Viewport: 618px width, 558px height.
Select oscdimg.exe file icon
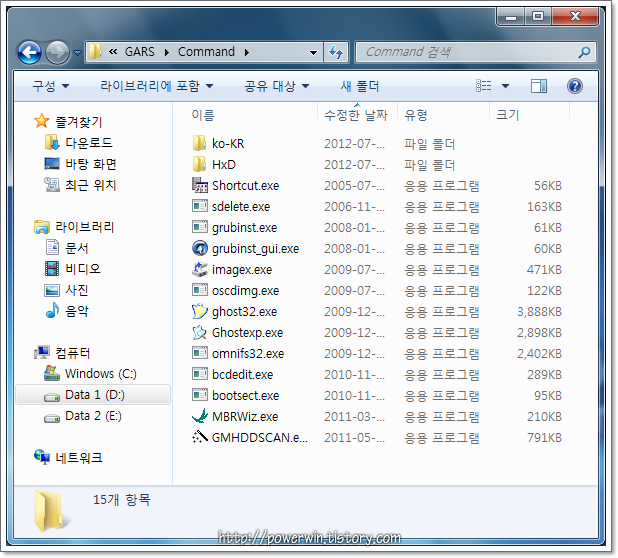[199, 290]
